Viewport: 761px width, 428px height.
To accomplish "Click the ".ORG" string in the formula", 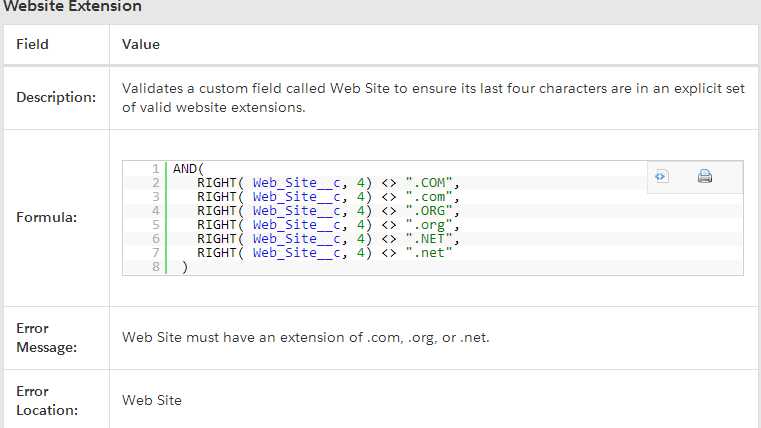I will point(435,211).
